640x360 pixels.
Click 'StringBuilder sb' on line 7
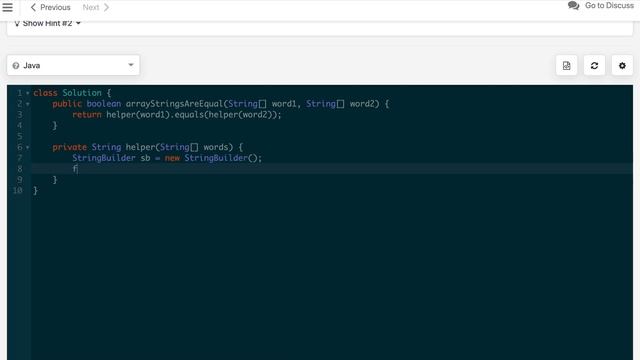pos(111,158)
